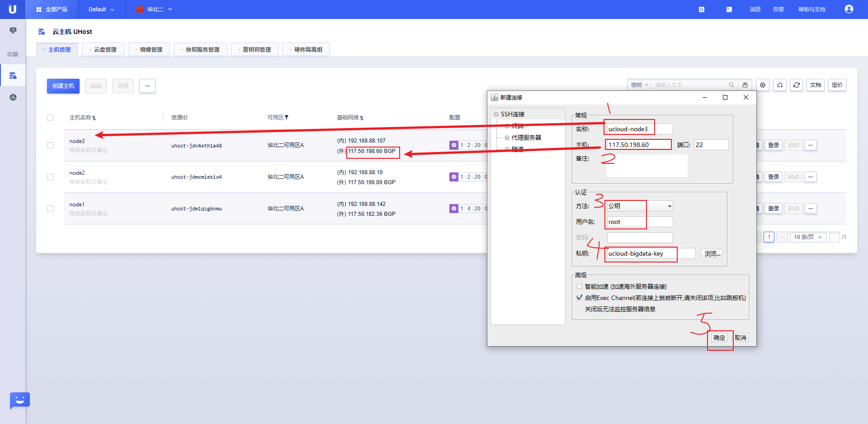The width and height of the screenshot is (868, 424).
Task: Open the chat assistant bubble icon
Action: point(19,400)
